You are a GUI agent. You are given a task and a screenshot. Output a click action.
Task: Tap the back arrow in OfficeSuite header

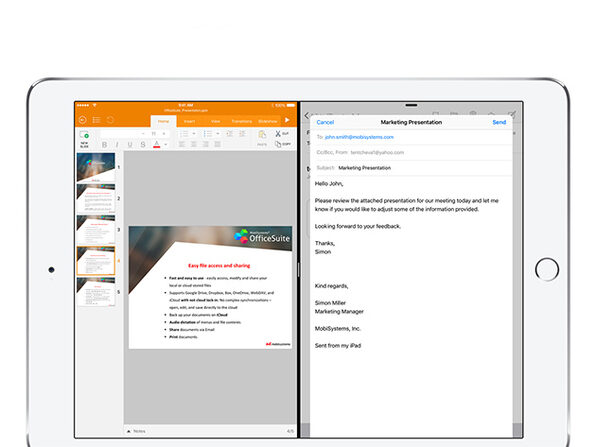pyautogui.click(x=82, y=120)
